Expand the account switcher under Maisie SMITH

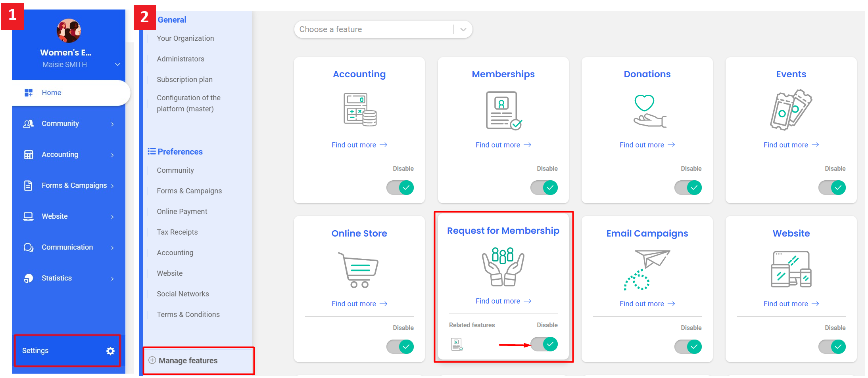coord(117,64)
